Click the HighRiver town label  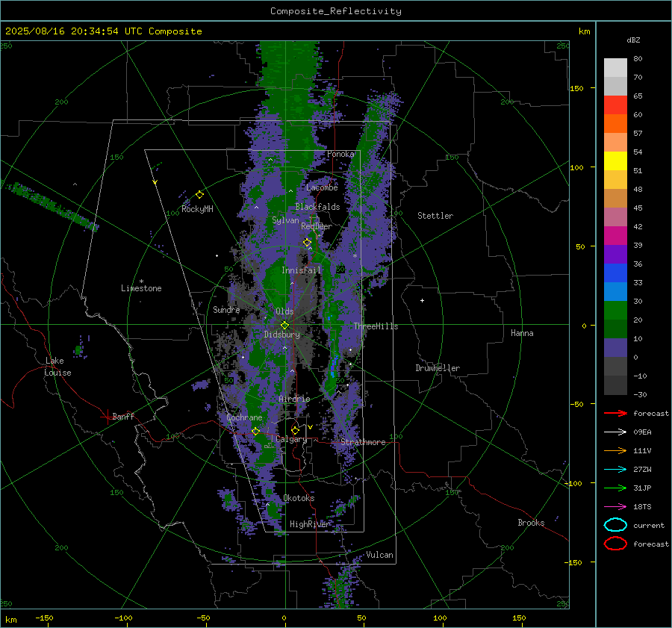[310, 524]
